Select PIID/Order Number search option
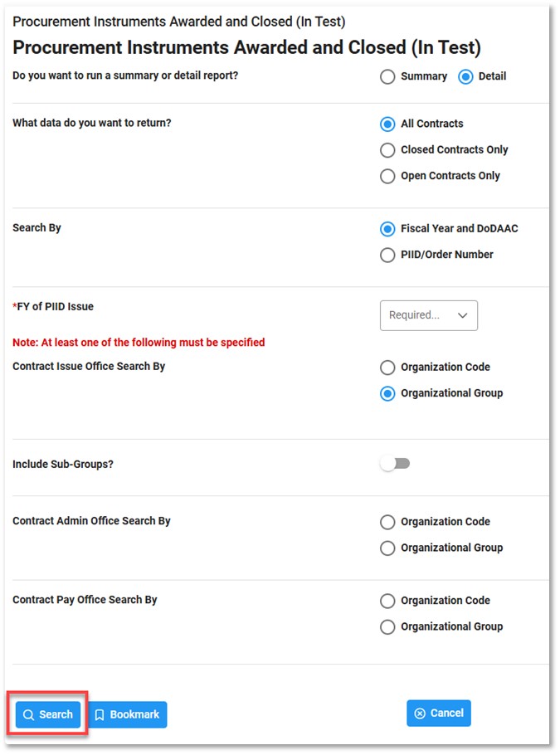This screenshot has width=560, height=755. point(387,255)
